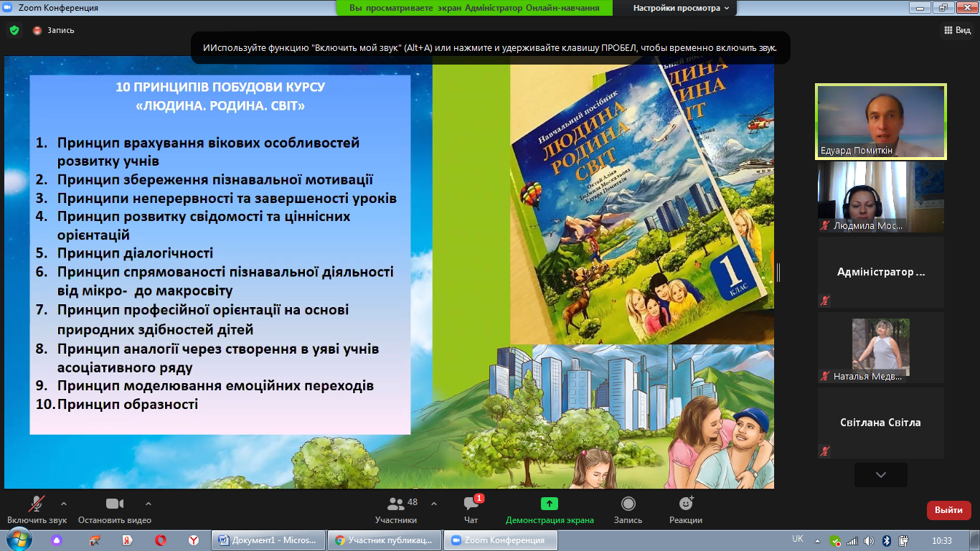The width and height of the screenshot is (980, 551).
Task: Open the Чат chat panel
Action: pos(471,504)
